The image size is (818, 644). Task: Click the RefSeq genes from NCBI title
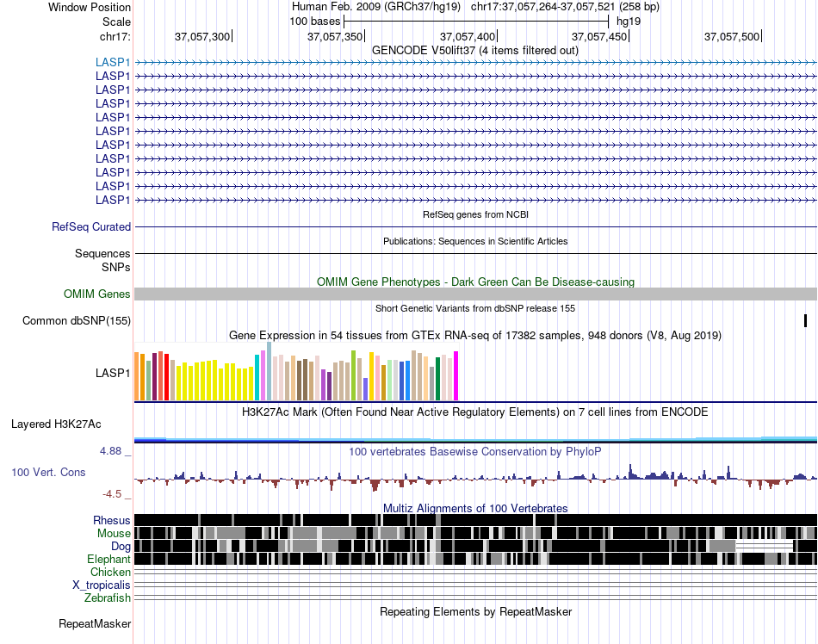pyautogui.click(x=475, y=214)
